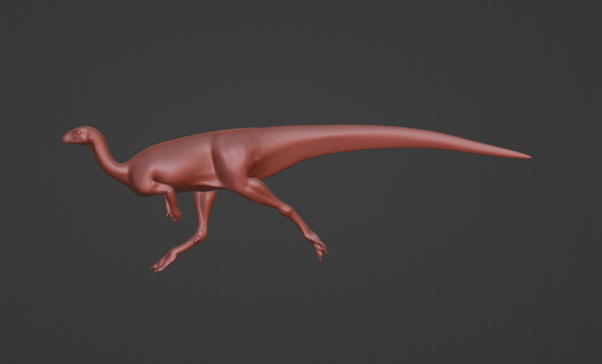
Task: Select the vertical front hind leg's thigh
Action: (x=204, y=205)
